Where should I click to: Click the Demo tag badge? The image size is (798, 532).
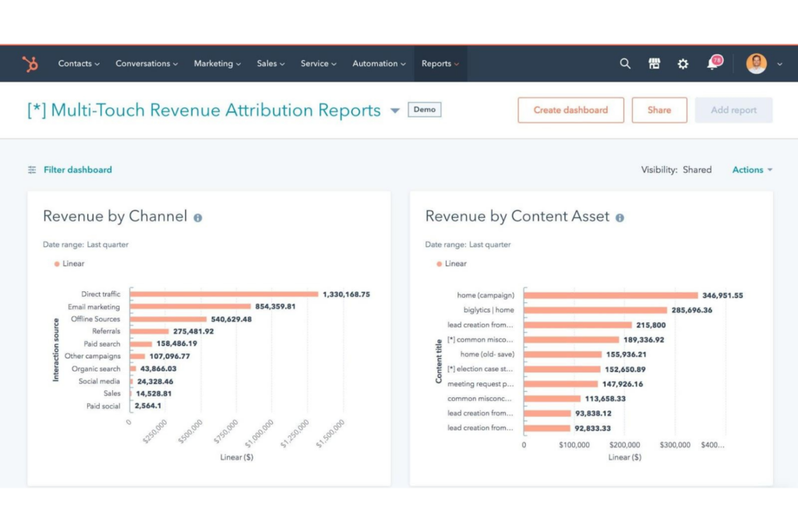(x=425, y=109)
